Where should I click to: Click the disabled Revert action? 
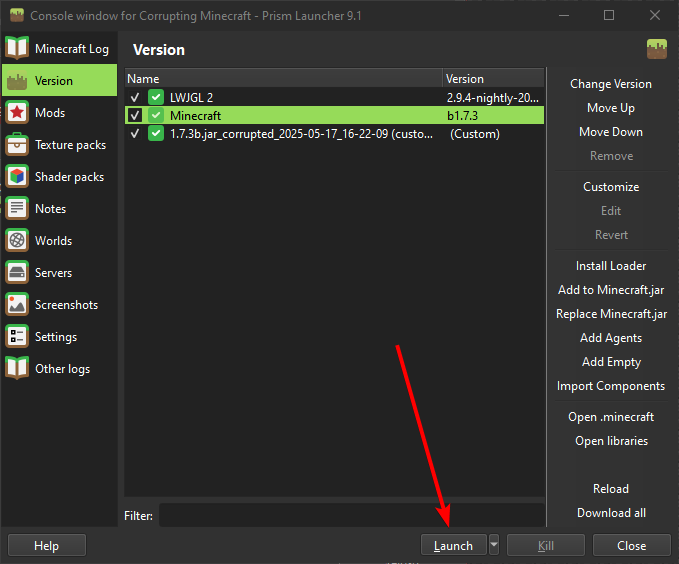tap(611, 235)
